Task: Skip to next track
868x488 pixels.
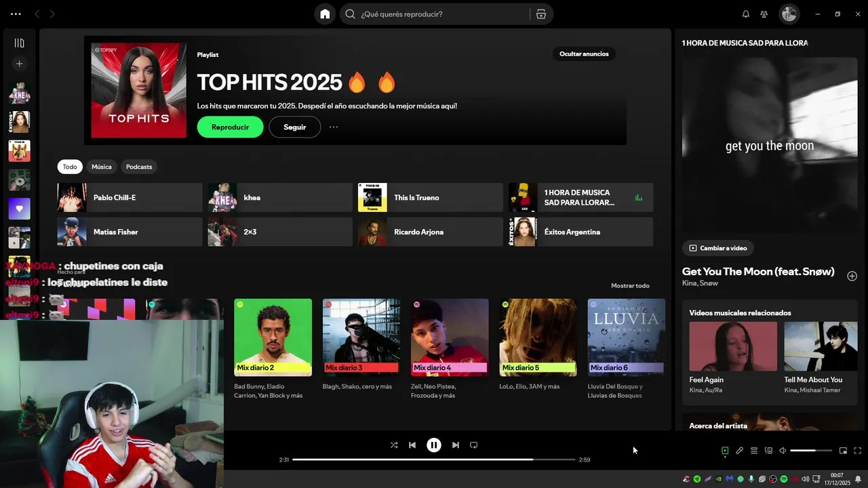Action: 455,445
